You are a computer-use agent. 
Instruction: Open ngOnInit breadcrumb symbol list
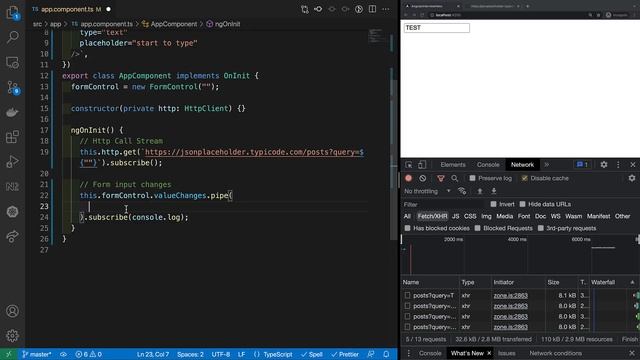227,24
